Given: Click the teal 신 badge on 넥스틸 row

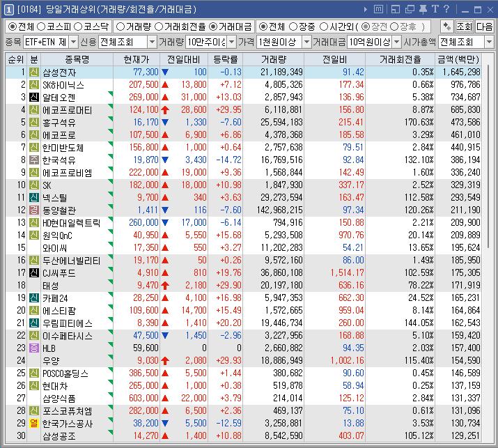Looking at the screenshot, I should pos(34,198).
